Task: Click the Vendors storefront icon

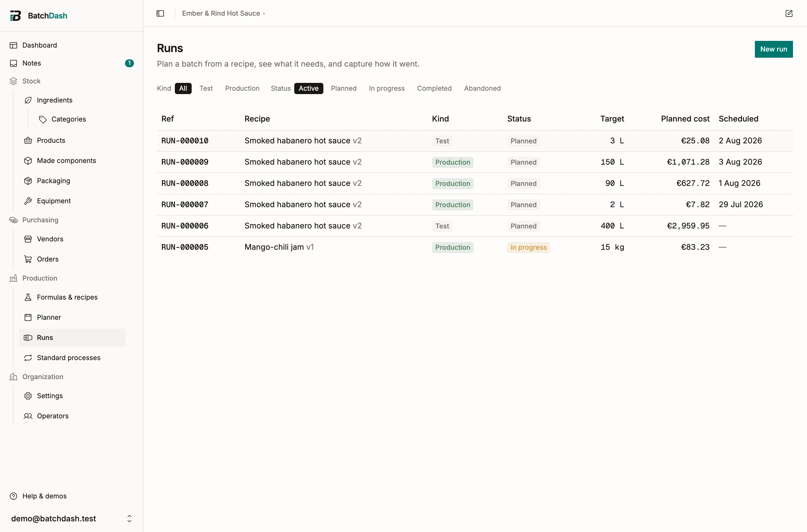Action: [28, 239]
